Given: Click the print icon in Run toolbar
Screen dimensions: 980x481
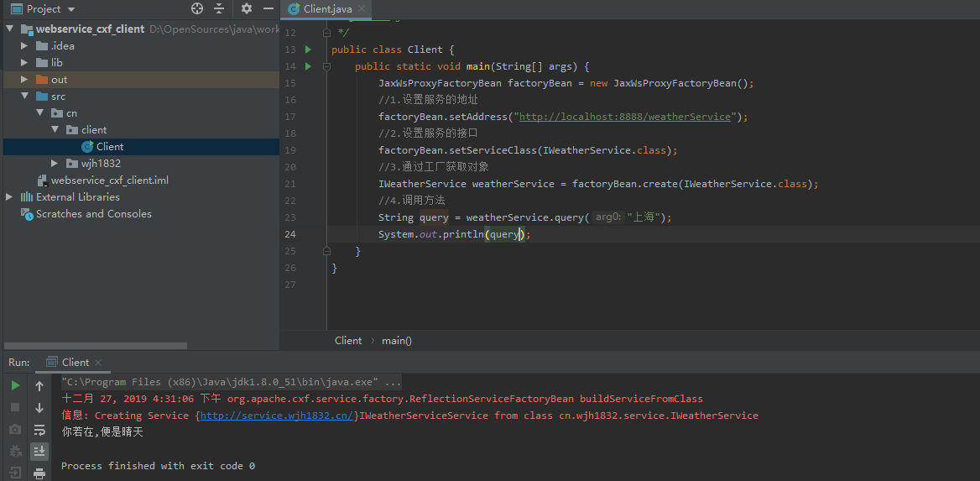Looking at the screenshot, I should 39,473.
